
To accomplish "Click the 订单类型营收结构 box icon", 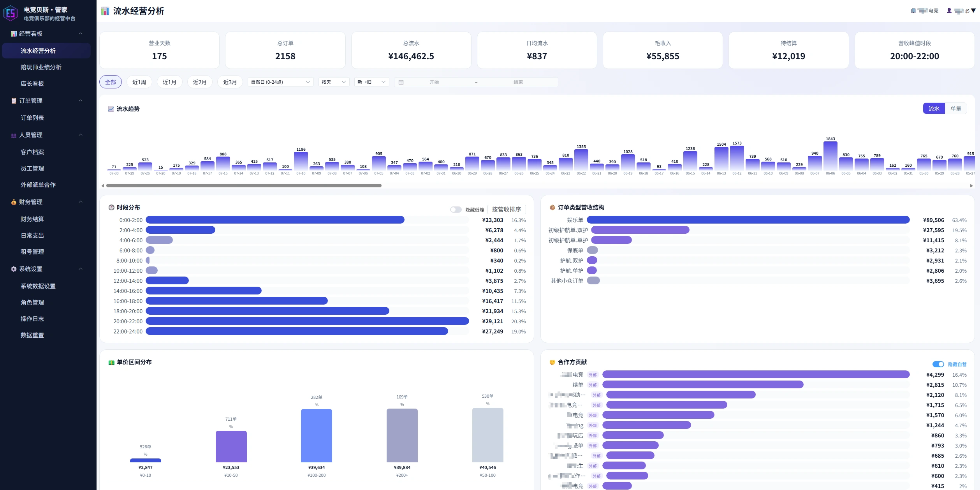I will click(552, 208).
